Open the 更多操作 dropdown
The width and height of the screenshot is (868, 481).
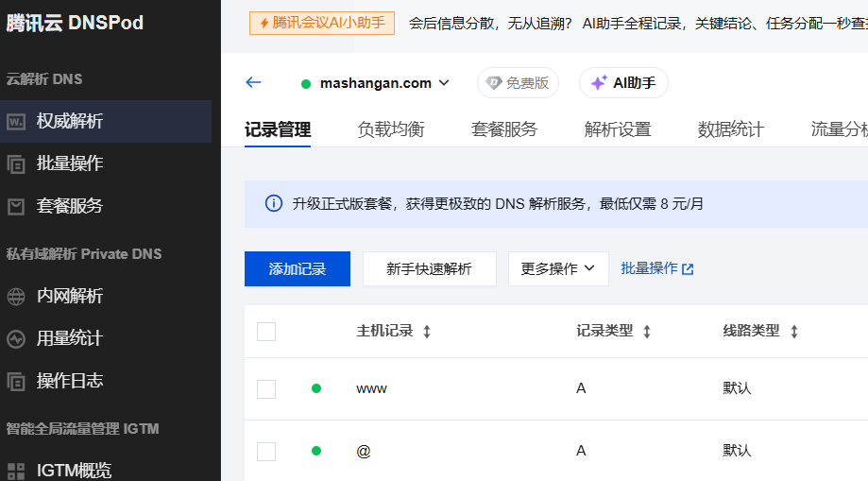pos(558,268)
